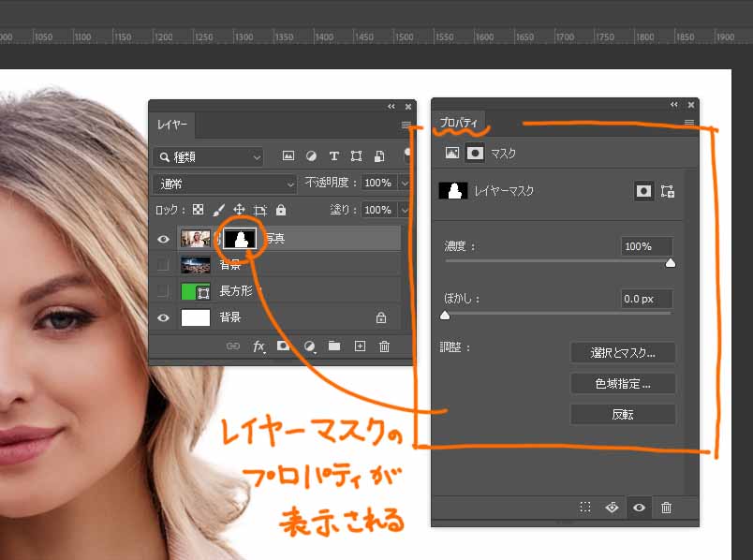The height and width of the screenshot is (560, 753).
Task: Open the 種類 layer filter dropdown
Action: (208, 157)
